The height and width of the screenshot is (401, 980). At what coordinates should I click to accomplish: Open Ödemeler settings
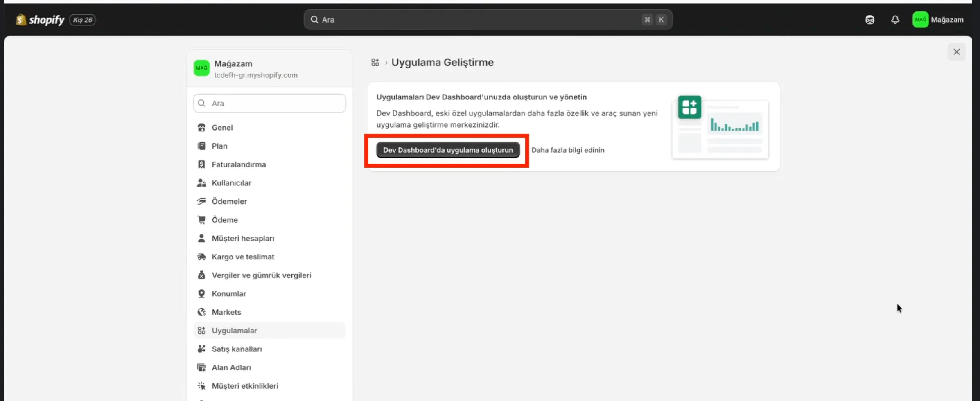269,201
